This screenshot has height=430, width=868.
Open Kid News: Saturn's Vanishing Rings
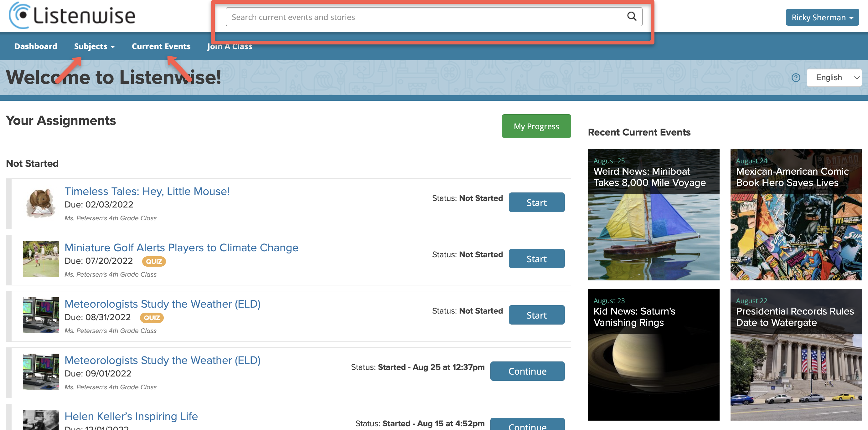[x=654, y=355]
